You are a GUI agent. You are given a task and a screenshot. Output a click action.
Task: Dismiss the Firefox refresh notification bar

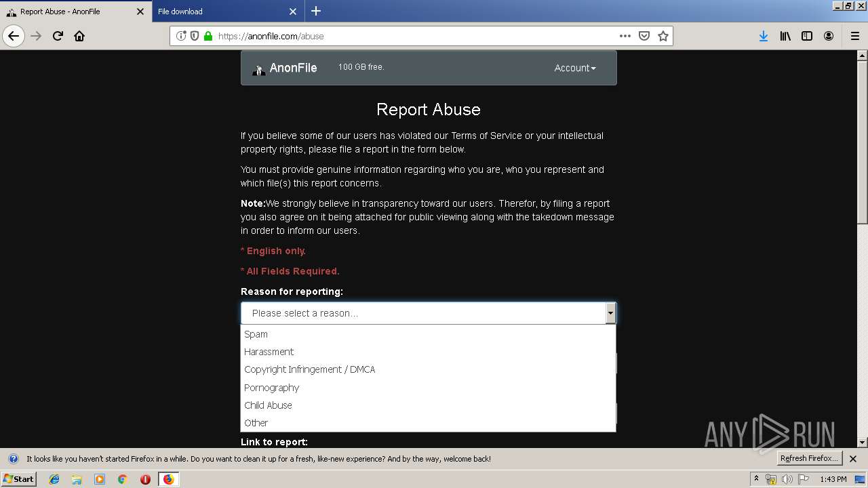[x=853, y=459]
